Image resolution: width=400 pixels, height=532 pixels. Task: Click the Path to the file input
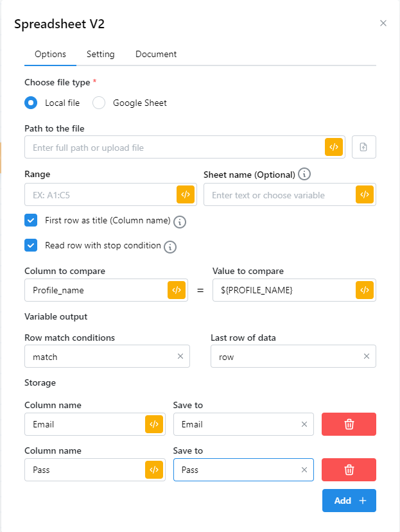175,147
